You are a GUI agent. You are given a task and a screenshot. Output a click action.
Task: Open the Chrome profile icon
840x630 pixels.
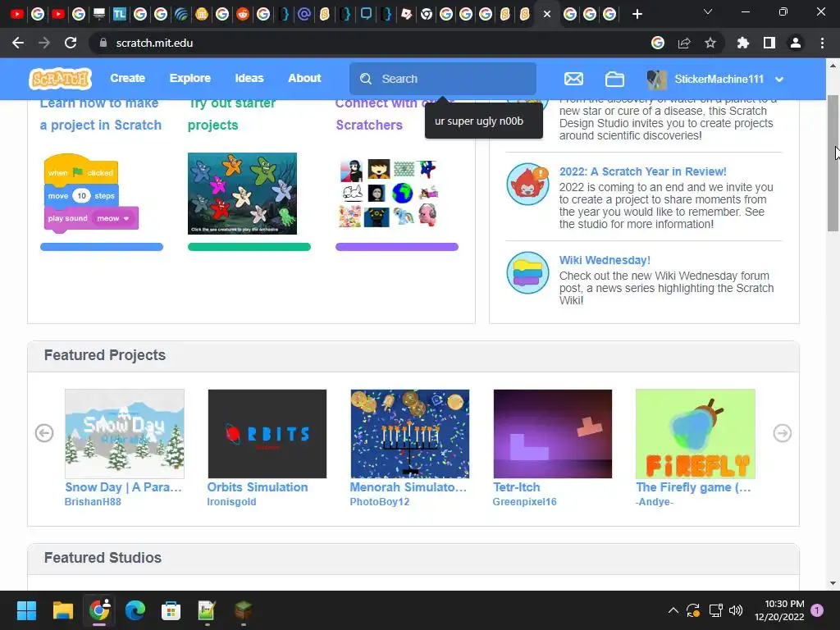point(796,43)
